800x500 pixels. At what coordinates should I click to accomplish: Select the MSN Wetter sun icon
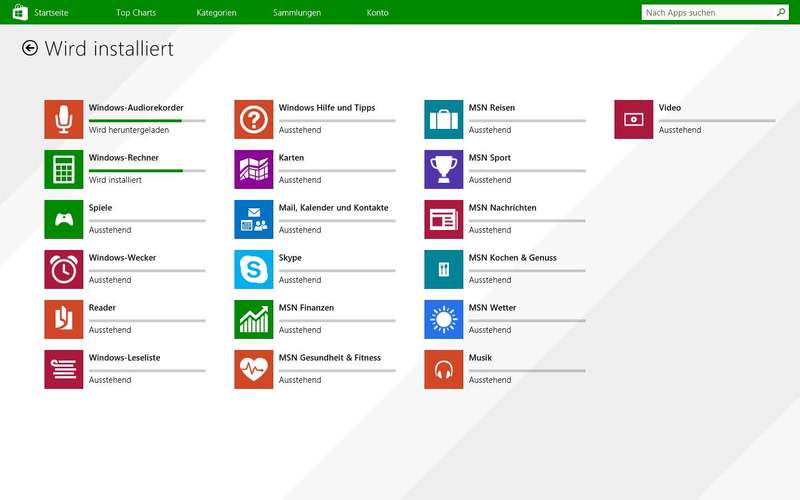pos(444,319)
